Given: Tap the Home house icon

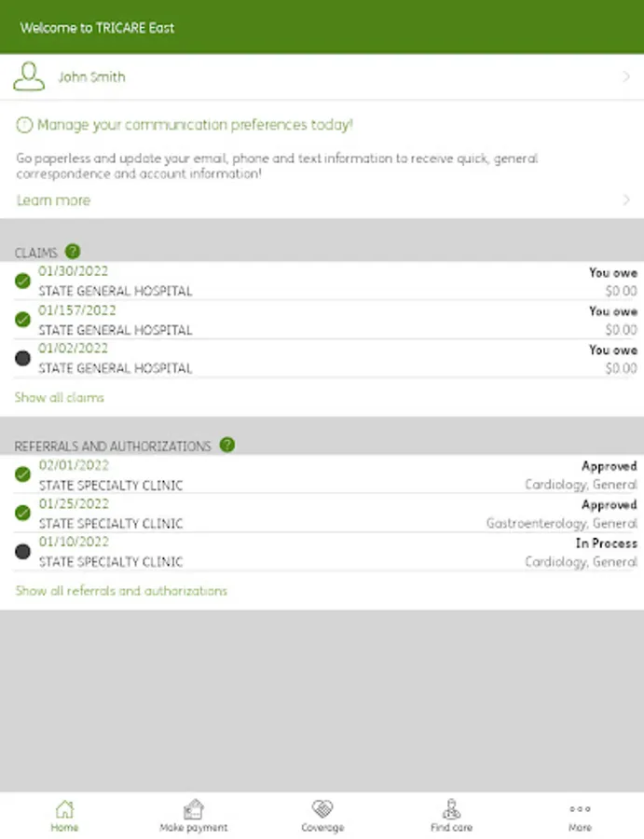Looking at the screenshot, I should (x=64, y=808).
